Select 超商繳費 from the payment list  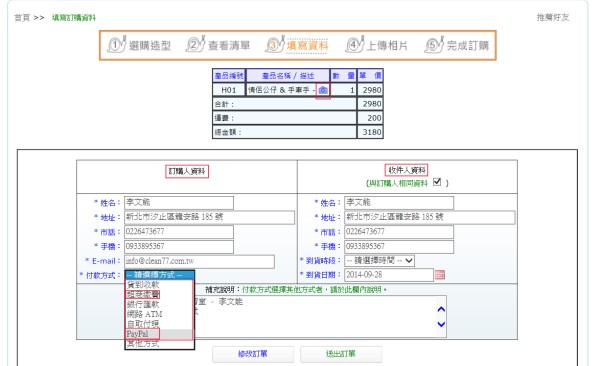[x=143, y=294]
